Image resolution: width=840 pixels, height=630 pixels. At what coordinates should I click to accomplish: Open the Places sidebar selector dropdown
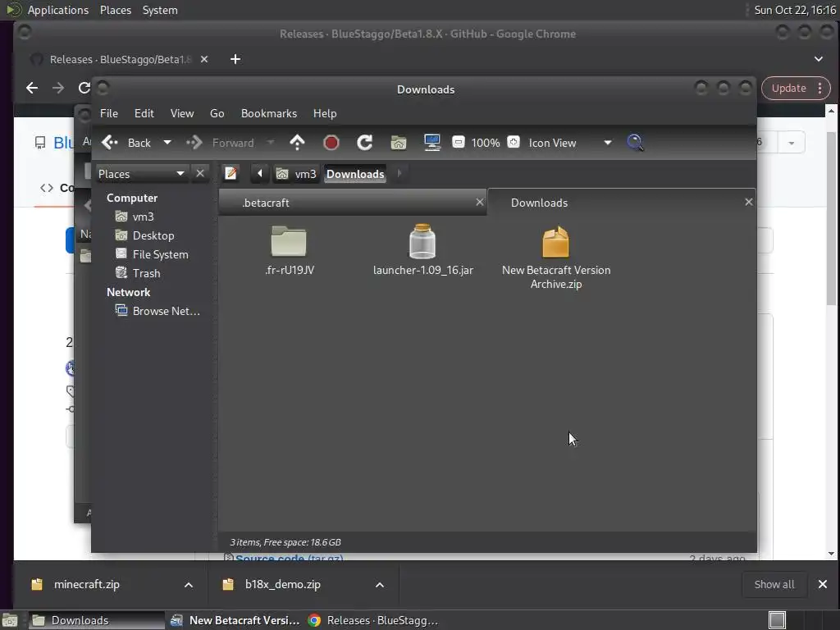tap(141, 174)
